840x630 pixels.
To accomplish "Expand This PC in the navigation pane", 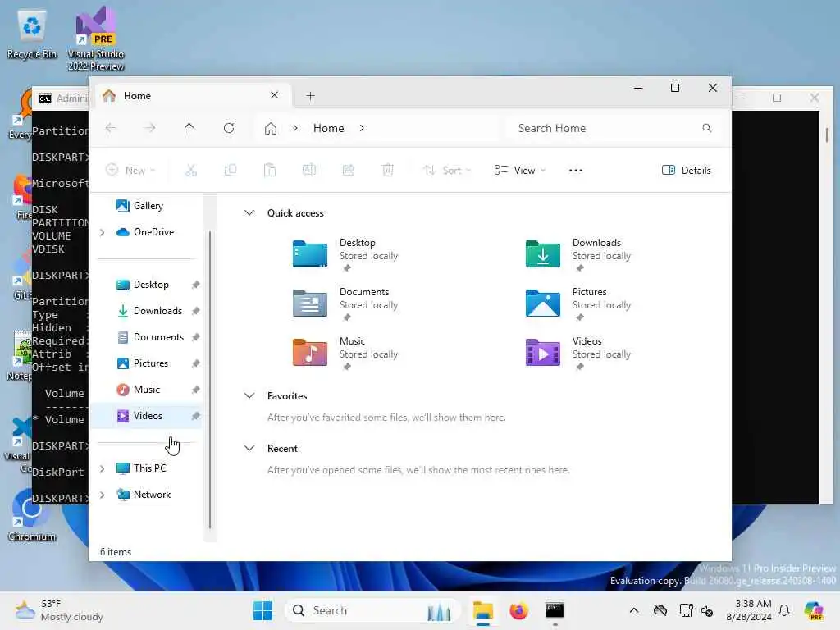I will pyautogui.click(x=103, y=468).
